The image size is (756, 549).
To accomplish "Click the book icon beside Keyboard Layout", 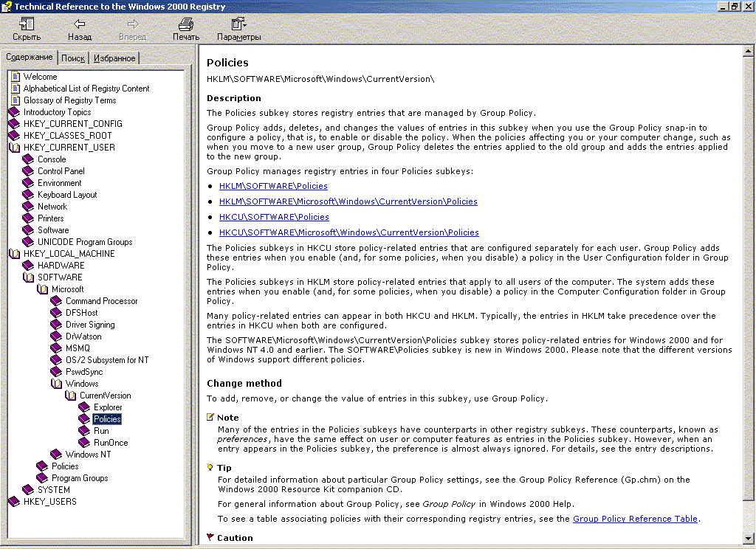I will tap(29, 195).
